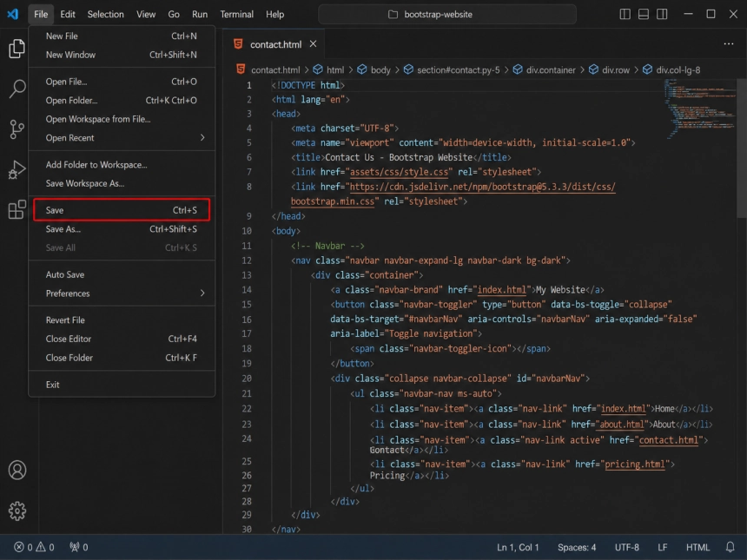Select the contact.html editor tab
Viewport: 747px width, 560px height.
point(274,43)
